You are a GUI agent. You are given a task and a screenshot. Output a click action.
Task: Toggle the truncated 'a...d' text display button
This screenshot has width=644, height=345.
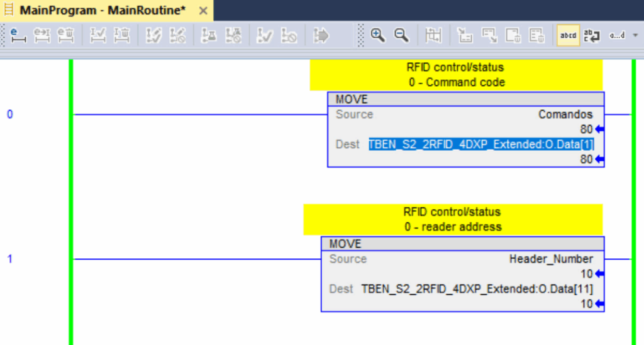click(x=617, y=36)
